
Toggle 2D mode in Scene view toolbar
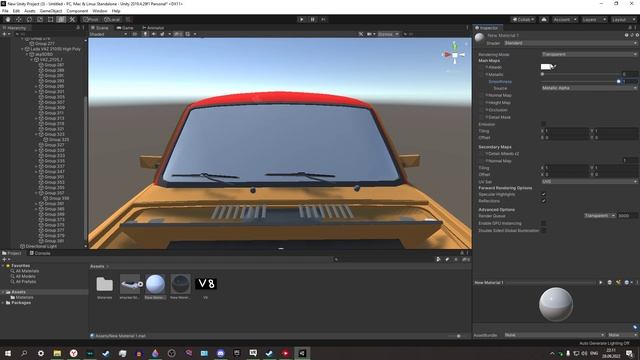(x=134, y=34)
